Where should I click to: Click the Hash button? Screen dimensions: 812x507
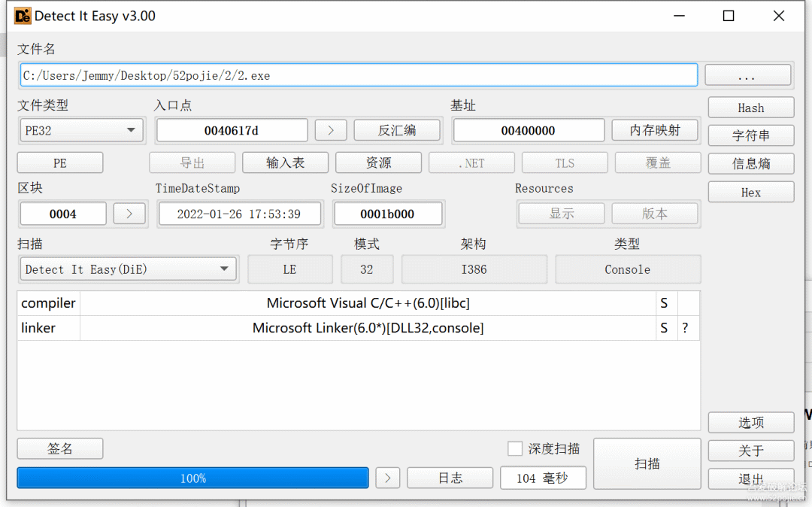coord(750,108)
